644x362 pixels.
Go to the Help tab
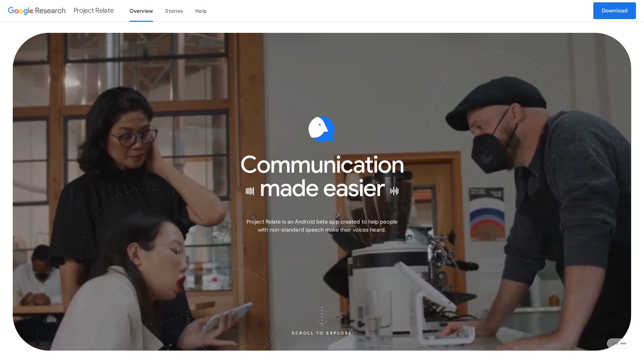pos(201,11)
